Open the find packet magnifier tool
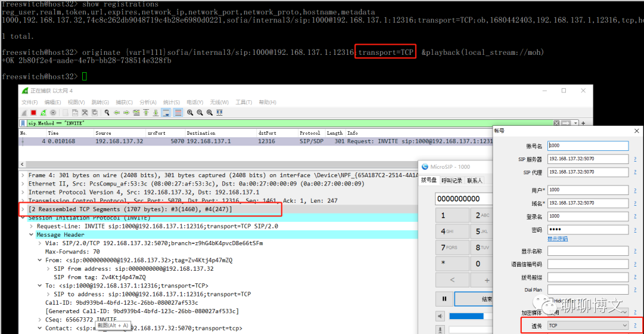 (107, 113)
